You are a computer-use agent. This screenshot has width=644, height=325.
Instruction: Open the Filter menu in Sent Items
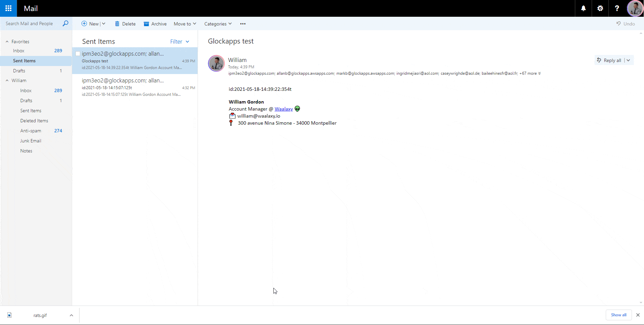[x=180, y=42]
